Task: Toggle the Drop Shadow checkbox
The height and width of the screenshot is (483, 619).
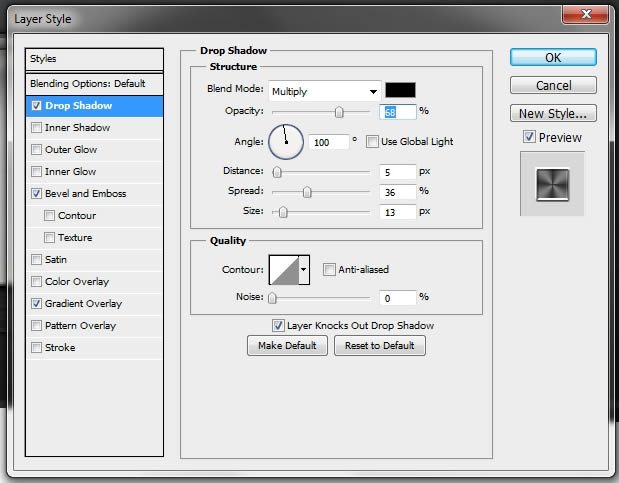Action: pos(36,105)
